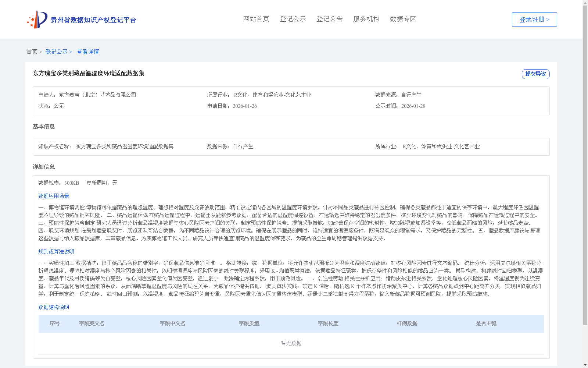Open 数据专区 in the navigation
Image resolution: width=588 pixels, height=368 pixels.
[x=403, y=19]
